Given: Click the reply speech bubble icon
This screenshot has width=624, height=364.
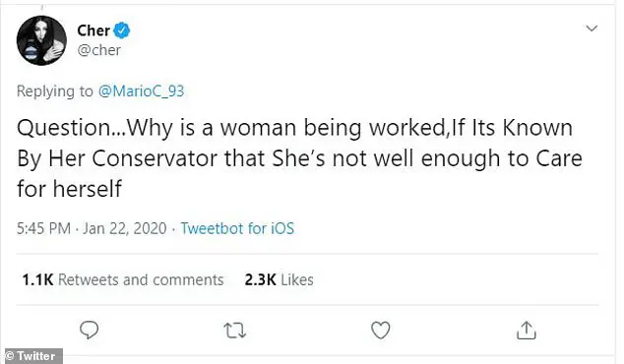Looking at the screenshot, I should 90,330.
